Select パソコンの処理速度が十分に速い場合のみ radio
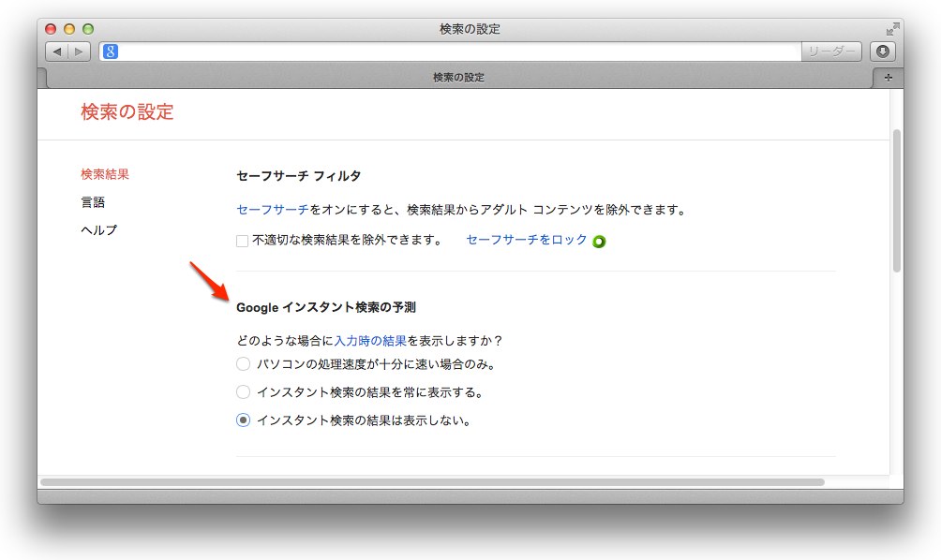 click(x=243, y=364)
